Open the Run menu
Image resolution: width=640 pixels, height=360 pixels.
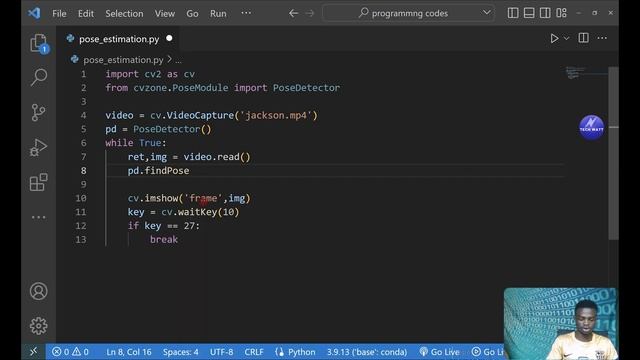tap(218, 13)
